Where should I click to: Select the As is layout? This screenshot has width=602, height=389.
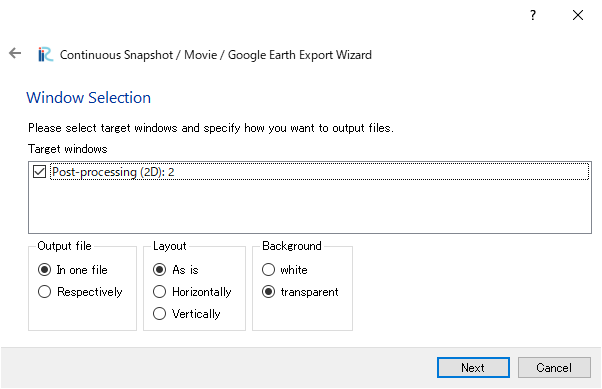(175, 270)
